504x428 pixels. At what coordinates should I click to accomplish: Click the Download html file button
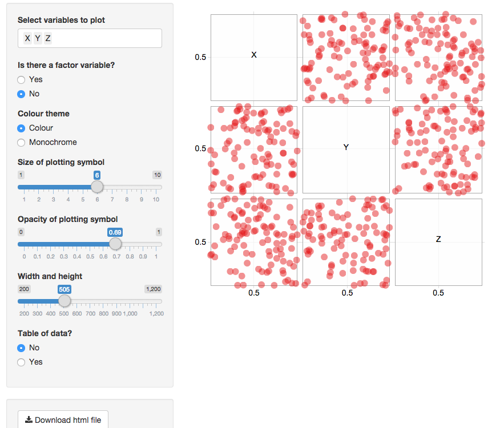[x=63, y=419]
